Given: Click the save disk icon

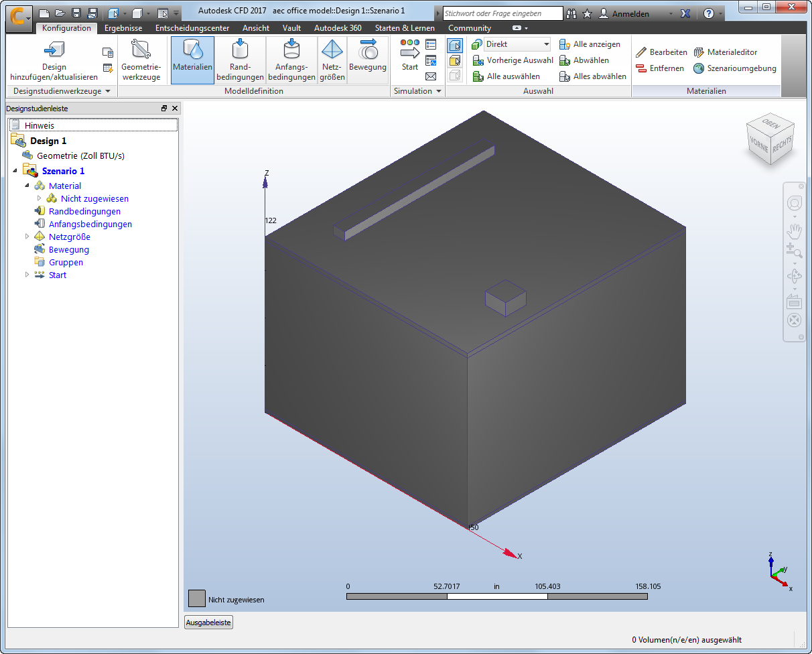Looking at the screenshot, I should coord(76,13).
